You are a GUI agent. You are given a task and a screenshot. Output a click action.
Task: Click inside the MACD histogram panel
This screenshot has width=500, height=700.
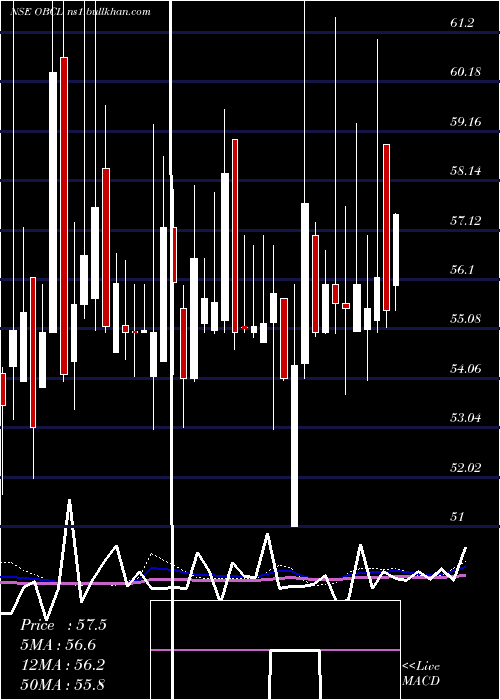(275, 650)
